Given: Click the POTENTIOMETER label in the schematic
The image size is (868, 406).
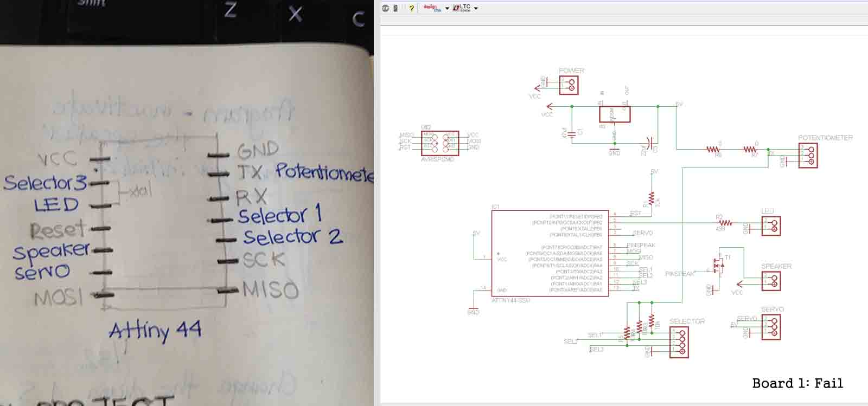Looking at the screenshot, I should tap(825, 138).
